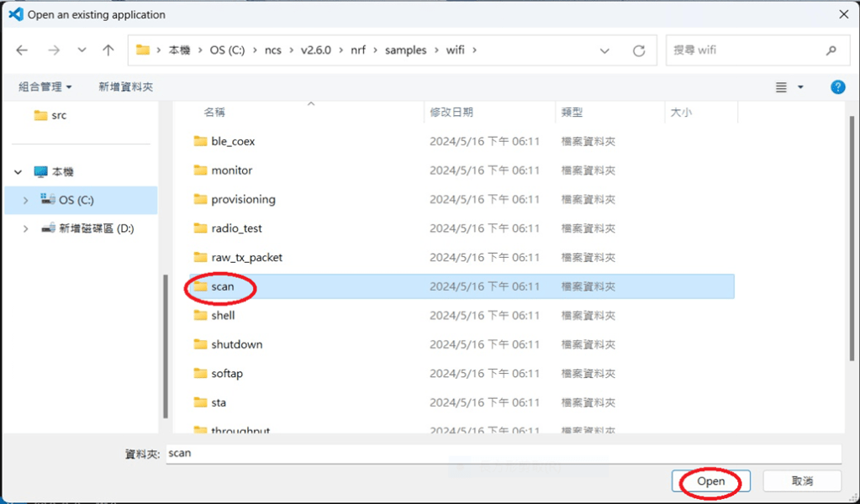Open the 組合管理 menu
Image resolution: width=860 pixels, height=504 pixels.
coord(45,87)
